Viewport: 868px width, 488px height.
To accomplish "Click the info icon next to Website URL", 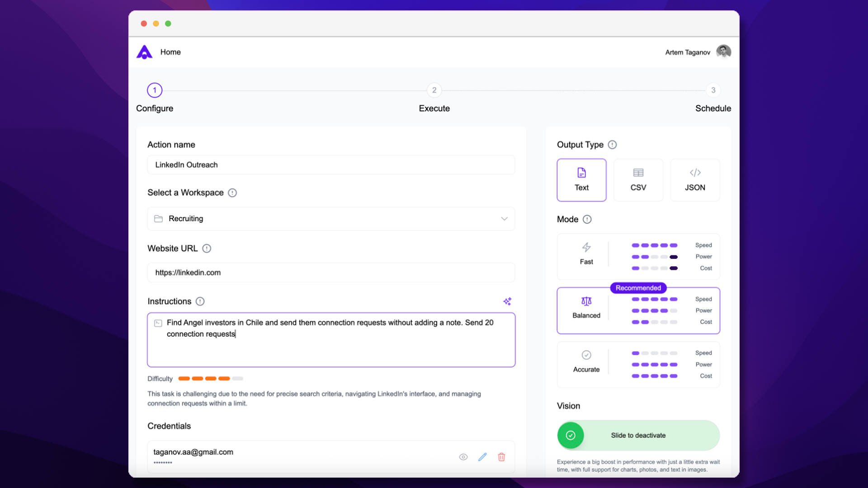I will click(207, 249).
